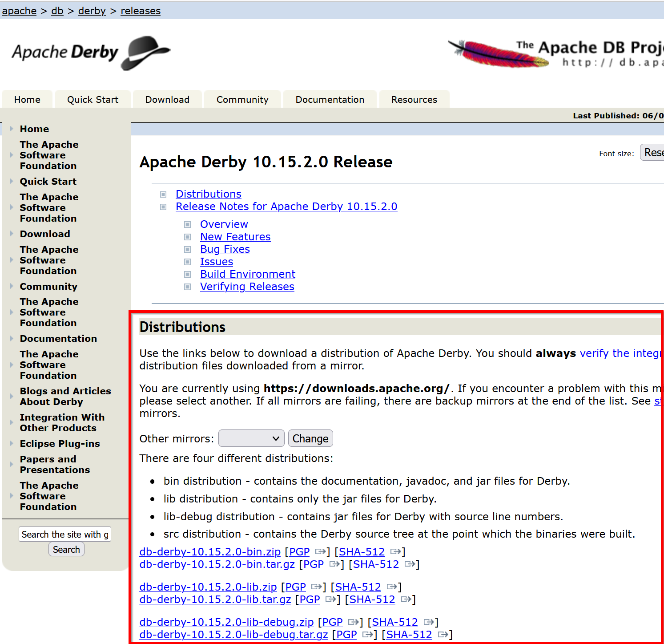Viewport: 664px width, 644px height.
Task: Download db-derby-10.15.2.0-lib-debug.zip
Action: pyautogui.click(x=227, y=622)
